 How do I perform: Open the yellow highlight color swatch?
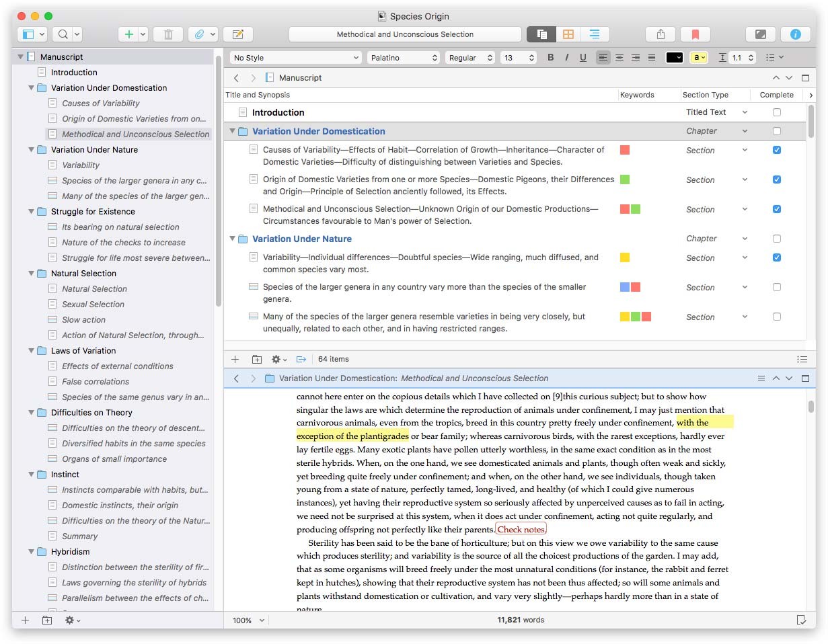pyautogui.click(x=699, y=58)
